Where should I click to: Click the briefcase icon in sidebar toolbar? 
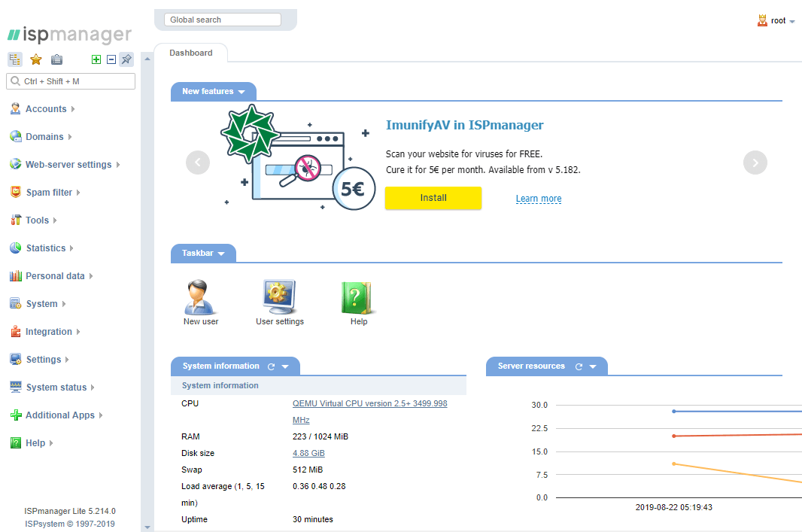pos(56,59)
